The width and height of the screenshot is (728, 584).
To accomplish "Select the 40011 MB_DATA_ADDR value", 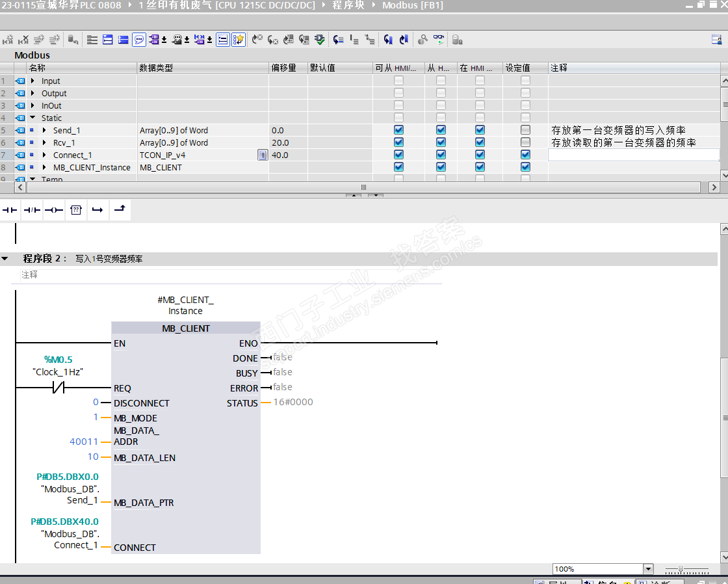I will (84, 442).
